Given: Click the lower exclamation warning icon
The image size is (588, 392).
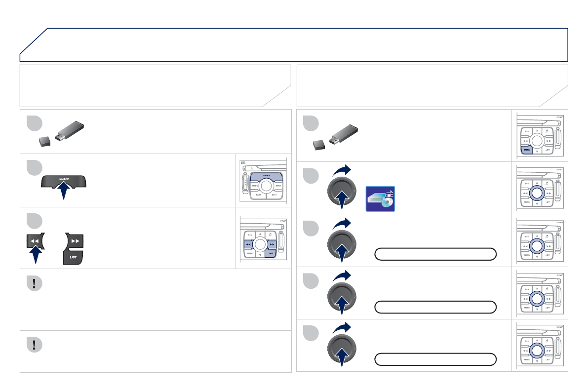Looking at the screenshot, I should click(x=34, y=345).
